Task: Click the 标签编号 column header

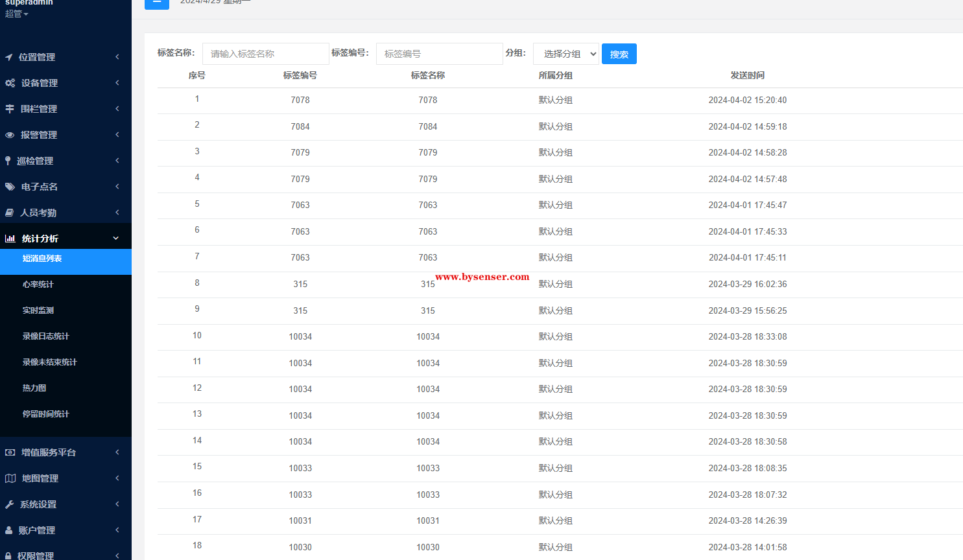Action: 300,75
